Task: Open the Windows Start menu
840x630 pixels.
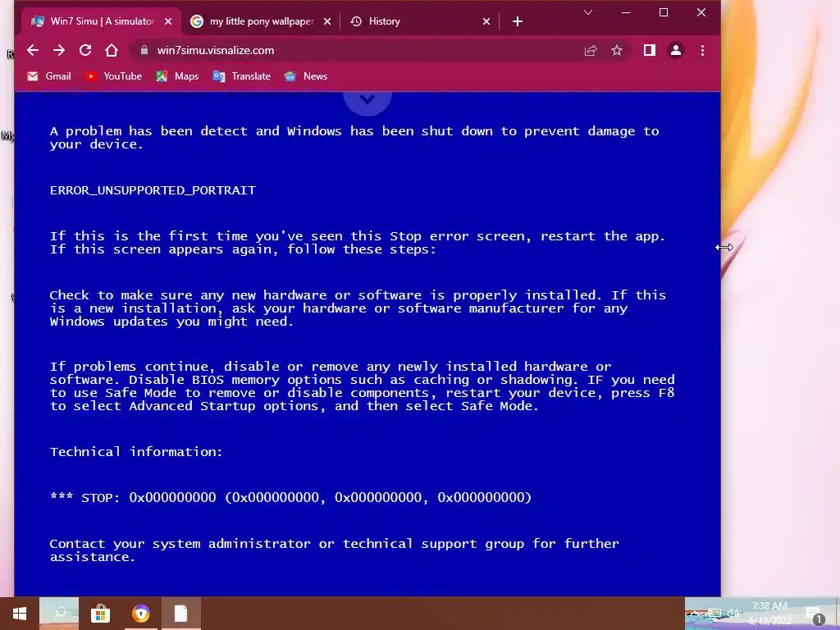Action: click(20, 614)
